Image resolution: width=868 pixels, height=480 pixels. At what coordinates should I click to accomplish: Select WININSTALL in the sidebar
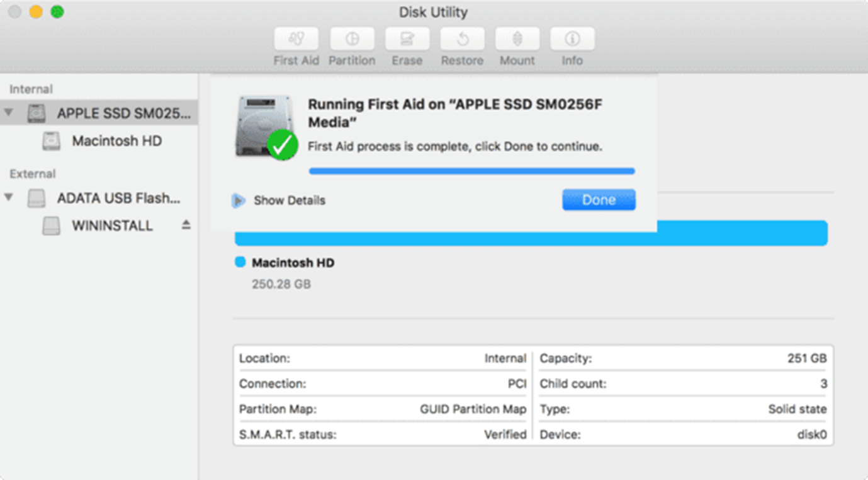point(99,226)
